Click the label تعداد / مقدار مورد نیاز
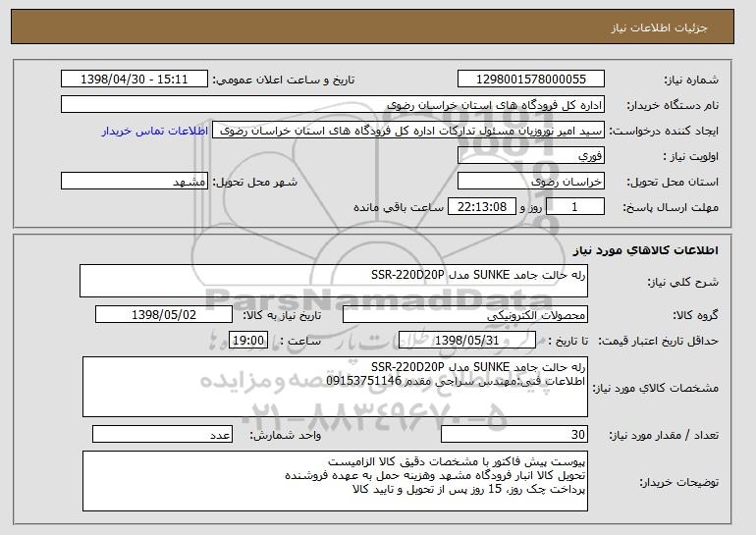Viewport: 756px width, 535px height. point(664,435)
